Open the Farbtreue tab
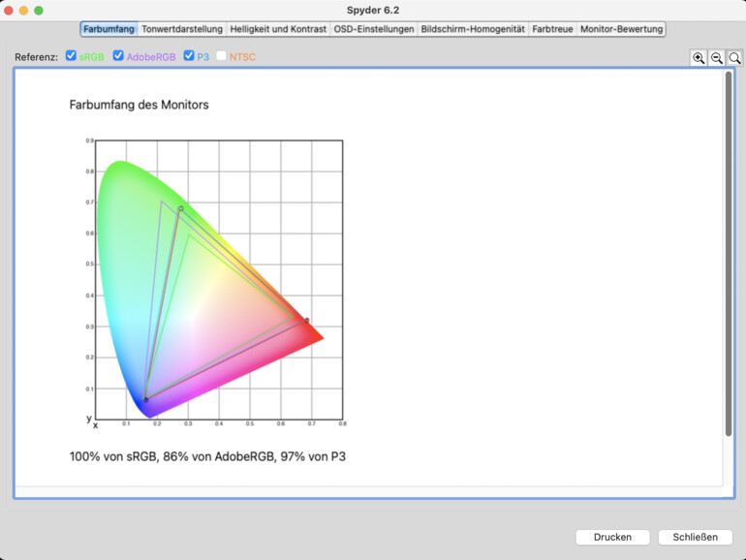746x560 pixels. (x=552, y=29)
